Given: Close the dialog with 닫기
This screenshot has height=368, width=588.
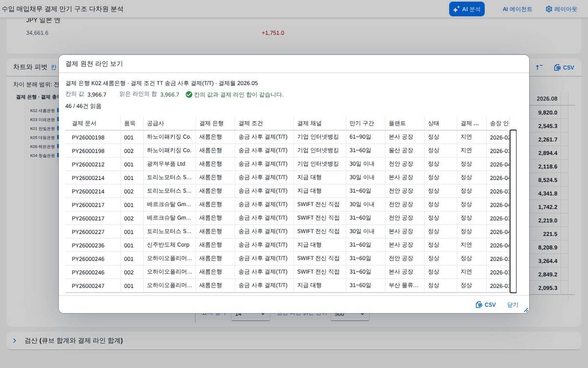Looking at the screenshot, I should (x=513, y=305).
